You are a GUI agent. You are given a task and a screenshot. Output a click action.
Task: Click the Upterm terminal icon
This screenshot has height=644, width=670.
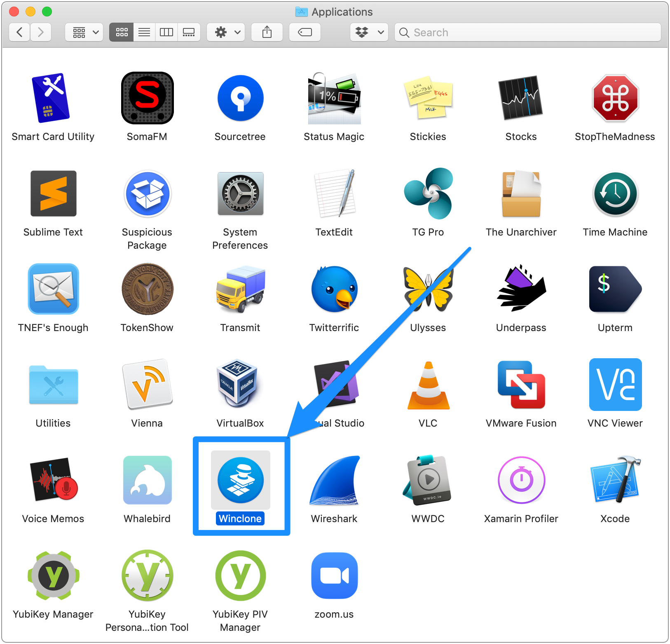(x=615, y=289)
